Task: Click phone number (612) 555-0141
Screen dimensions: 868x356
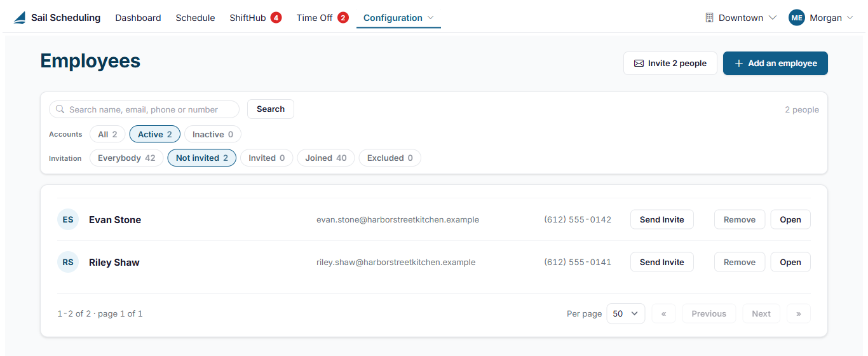Action: 578,263
